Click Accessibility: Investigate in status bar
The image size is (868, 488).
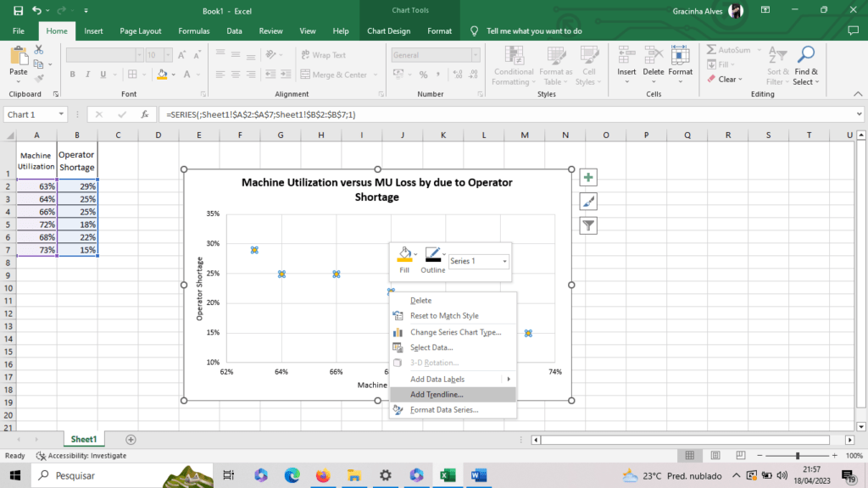click(x=81, y=456)
